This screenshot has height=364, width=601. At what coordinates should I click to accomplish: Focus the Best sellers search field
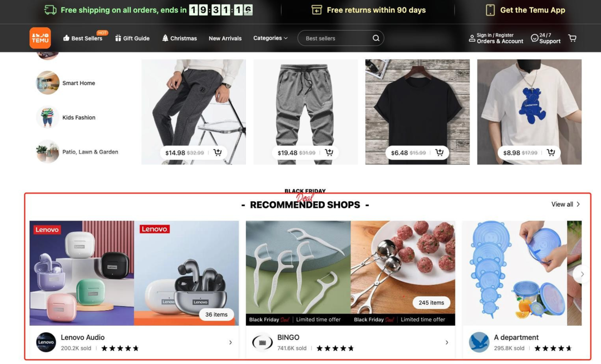tap(336, 38)
